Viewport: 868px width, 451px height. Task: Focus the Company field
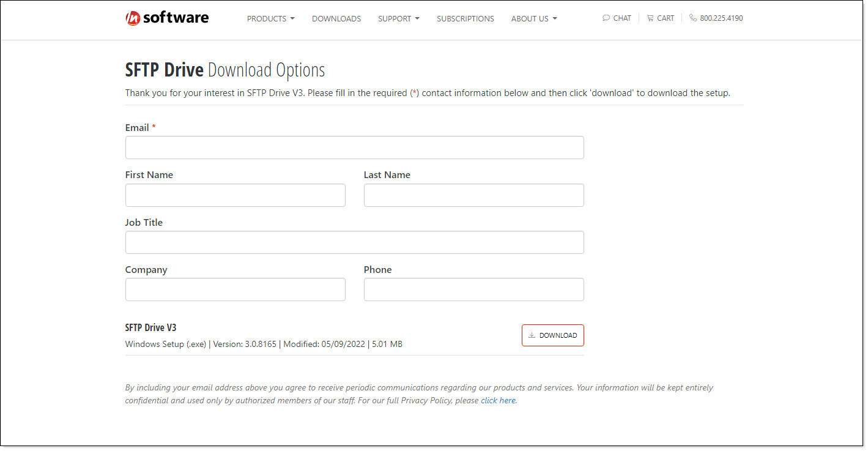(236, 289)
